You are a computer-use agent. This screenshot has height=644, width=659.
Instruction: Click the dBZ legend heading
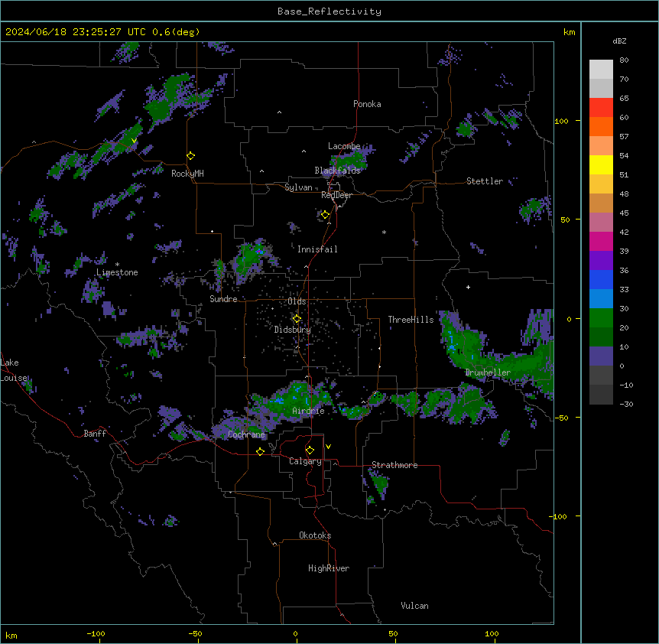pyautogui.click(x=619, y=41)
